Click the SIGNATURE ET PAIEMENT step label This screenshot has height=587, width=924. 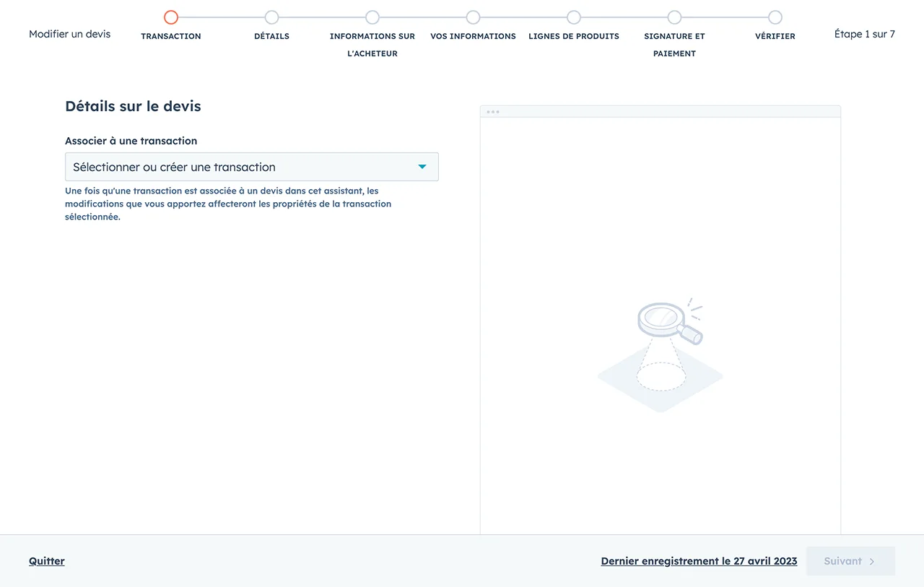pyautogui.click(x=674, y=45)
